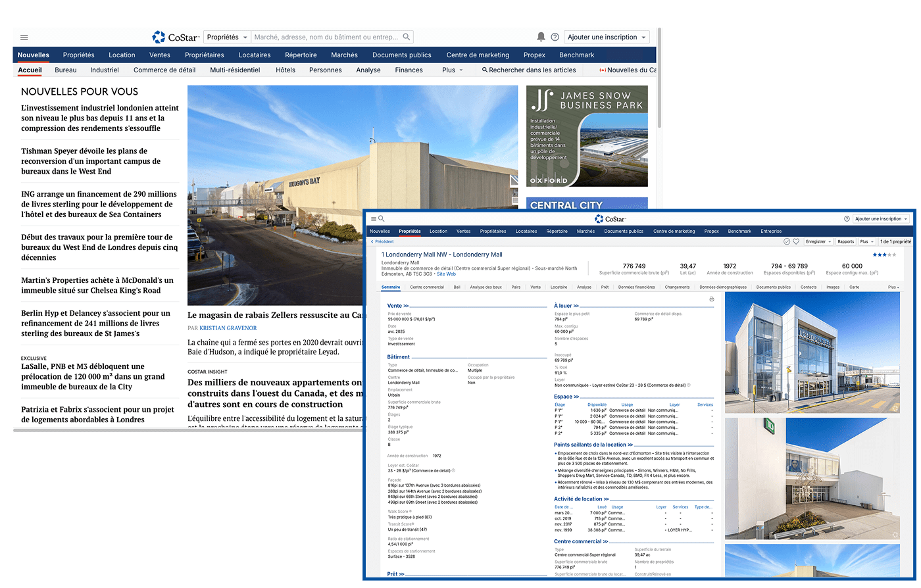Rate property using the star rating
921x588 pixels.
coord(884,255)
